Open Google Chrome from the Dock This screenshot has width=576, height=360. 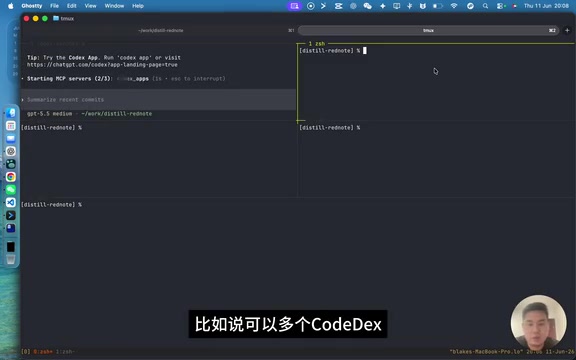(x=11, y=177)
